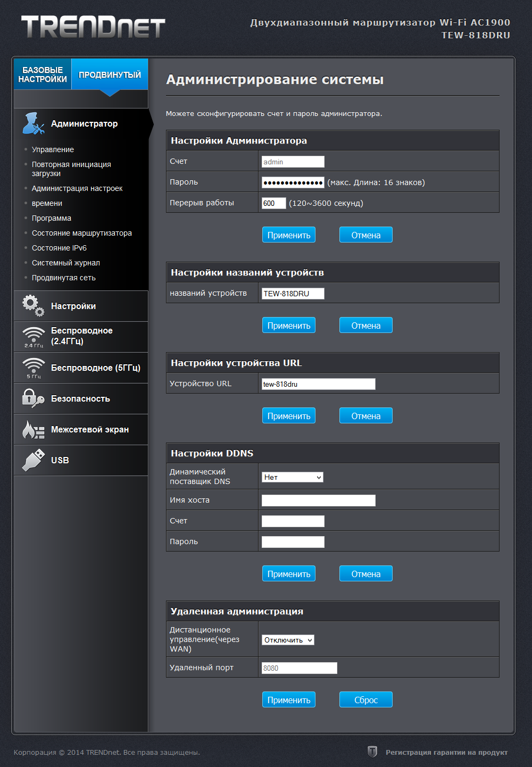532x767 pixels.
Task: Click the 2.4 ГГц Wi-Fi icon
Action: pos(34,337)
